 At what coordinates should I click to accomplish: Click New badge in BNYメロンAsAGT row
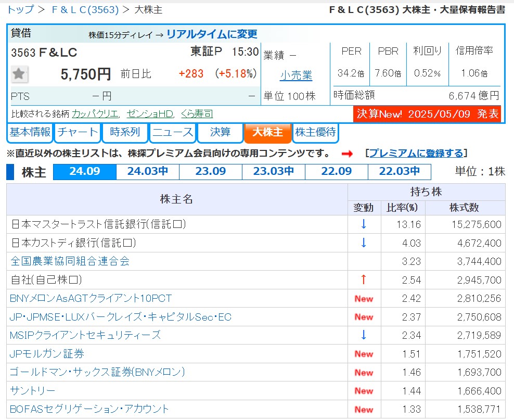(x=364, y=299)
